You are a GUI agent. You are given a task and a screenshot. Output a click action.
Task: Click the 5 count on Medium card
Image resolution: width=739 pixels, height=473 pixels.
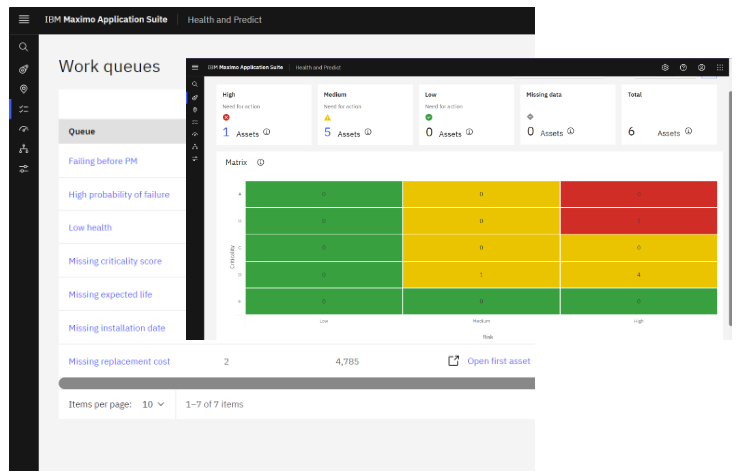point(328,132)
